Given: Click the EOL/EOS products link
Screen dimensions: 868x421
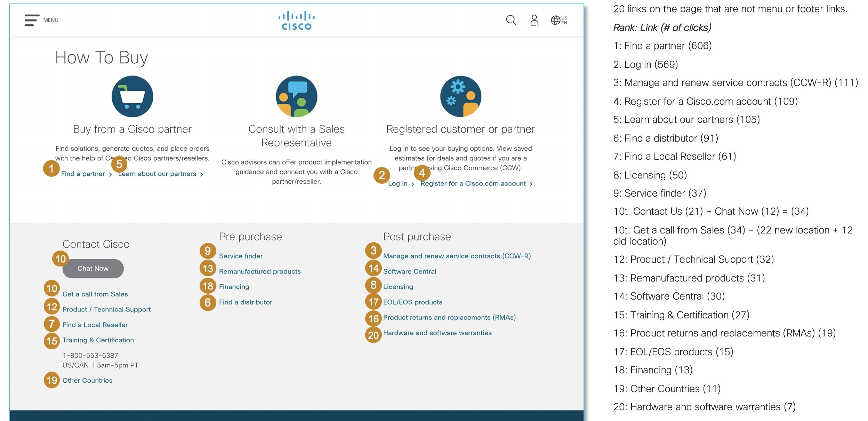Looking at the screenshot, I should tap(413, 302).
